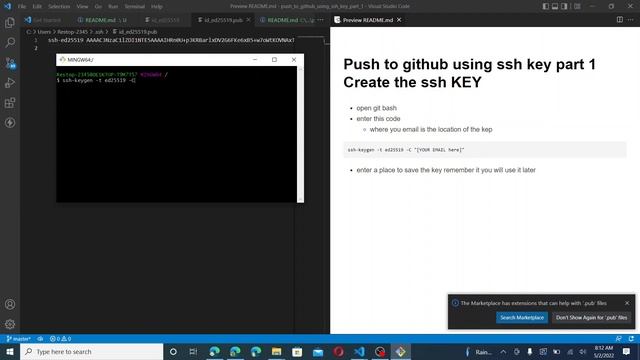The image size is (640, 360).
Task: Click the master branch in status bar
Action: (19, 338)
